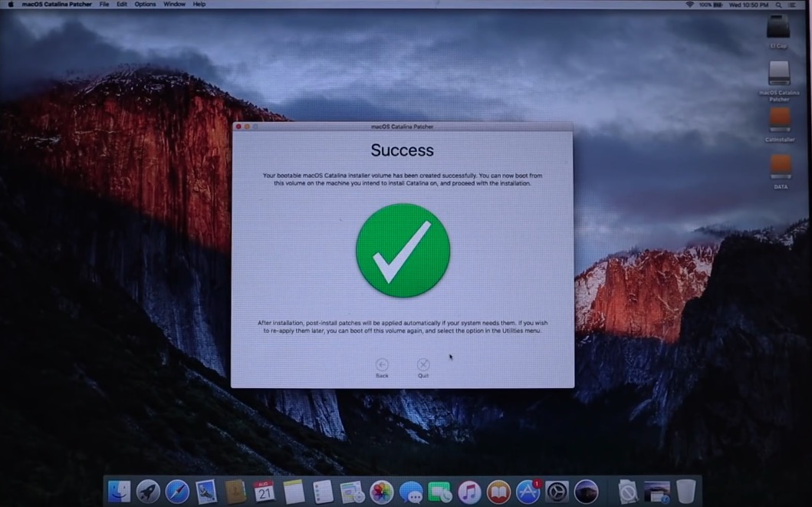Open the Apple menu
The image size is (812, 507).
[11, 4]
